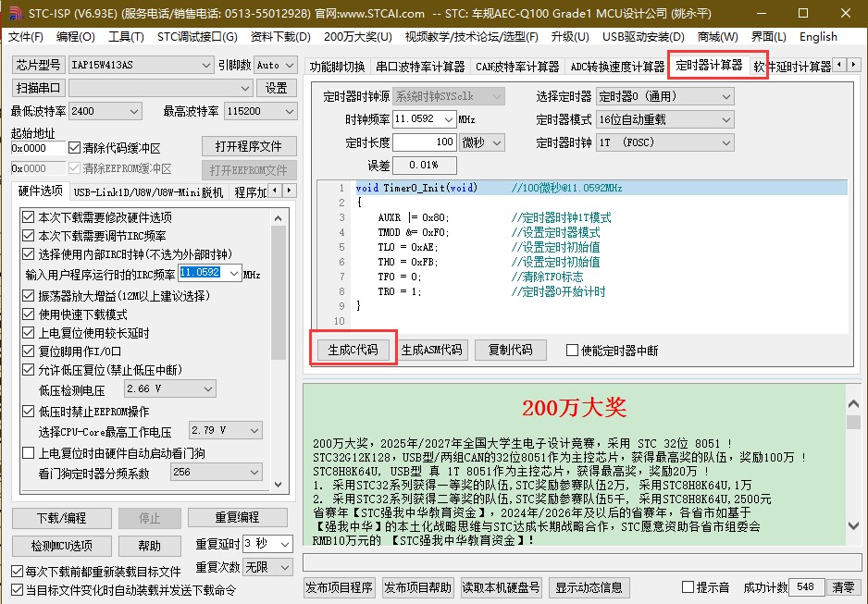The width and height of the screenshot is (868, 604).
Task: Toggle 振荡器放大增益 checkbox
Action: (29, 296)
